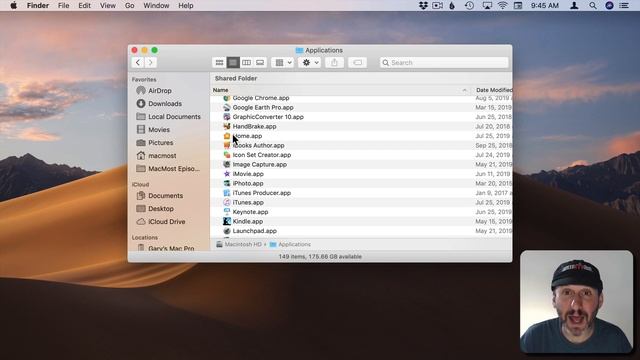Go back with the left chevron

click(138, 62)
